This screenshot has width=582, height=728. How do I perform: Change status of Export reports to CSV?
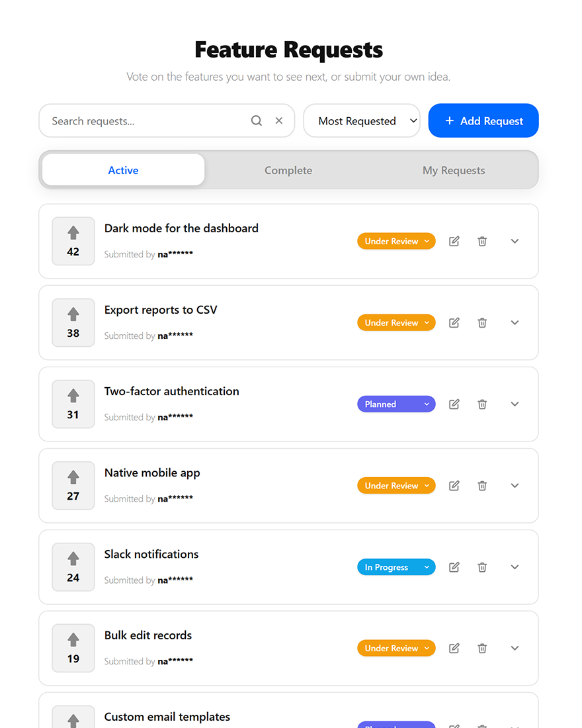[396, 323]
